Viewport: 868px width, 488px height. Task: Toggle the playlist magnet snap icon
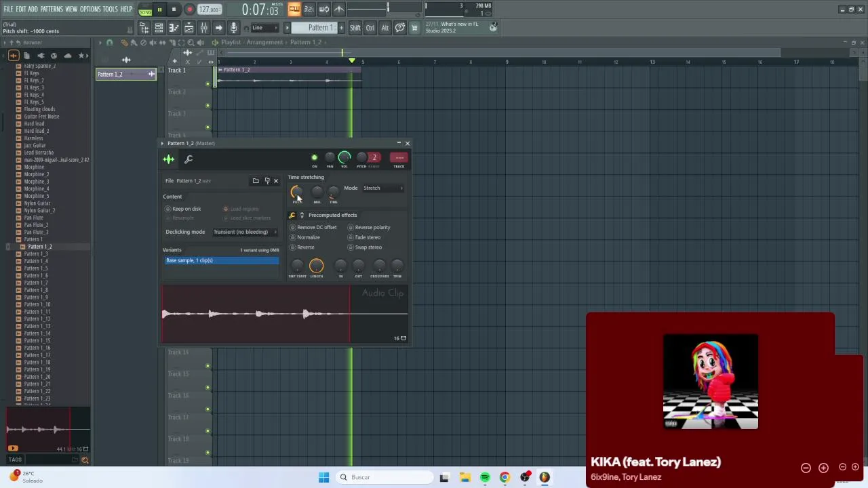point(109,43)
